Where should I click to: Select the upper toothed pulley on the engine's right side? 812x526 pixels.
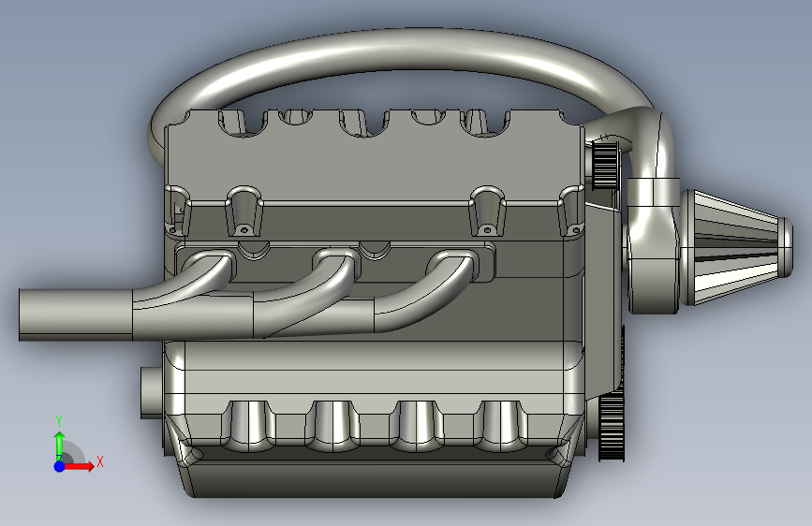pos(605,165)
